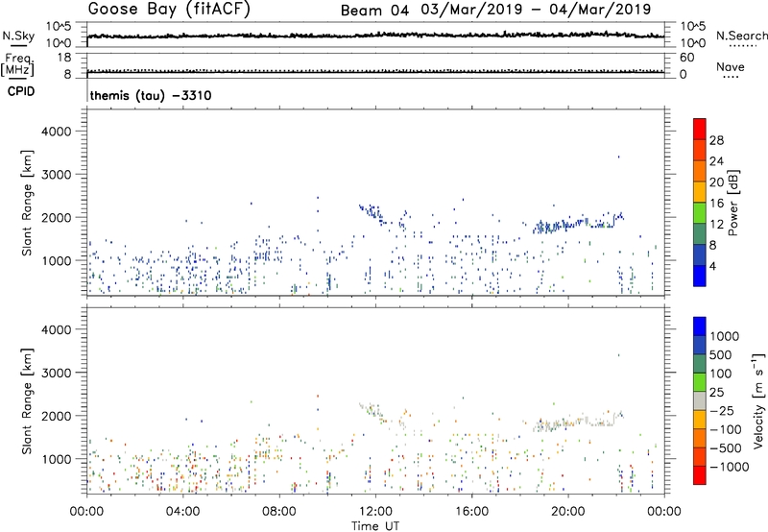Viewport: 768px width, 532px height.
Task: Click the '20:00' time axis tick label
Action: [x=568, y=512]
